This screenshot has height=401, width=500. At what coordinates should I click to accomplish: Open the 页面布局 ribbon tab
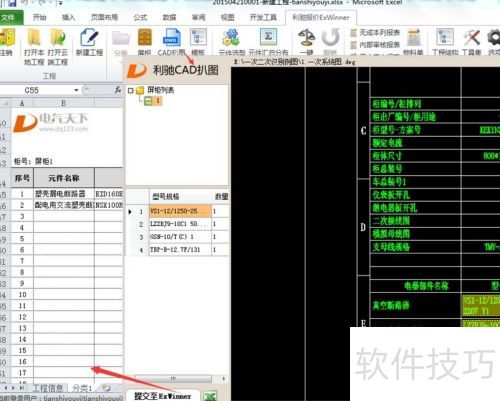click(104, 17)
